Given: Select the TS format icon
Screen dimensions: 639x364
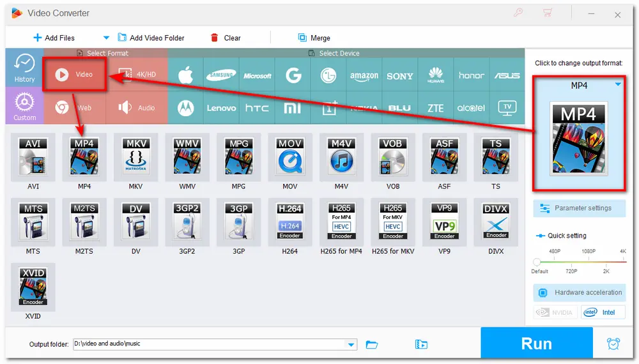Looking at the screenshot, I should [x=496, y=157].
